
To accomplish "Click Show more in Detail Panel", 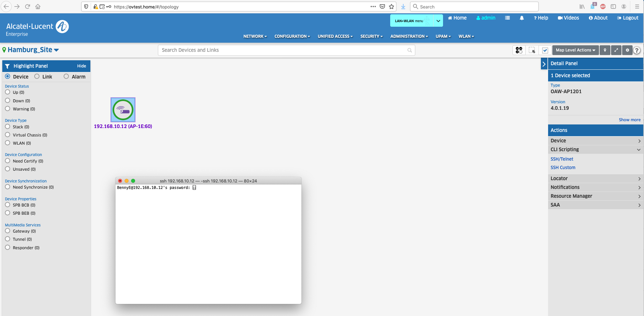I will tap(629, 120).
